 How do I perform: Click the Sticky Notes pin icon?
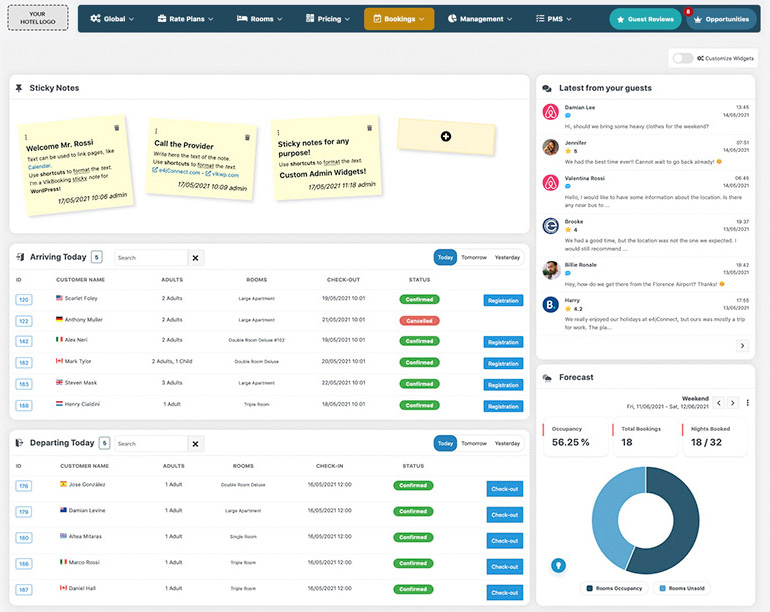[19, 88]
